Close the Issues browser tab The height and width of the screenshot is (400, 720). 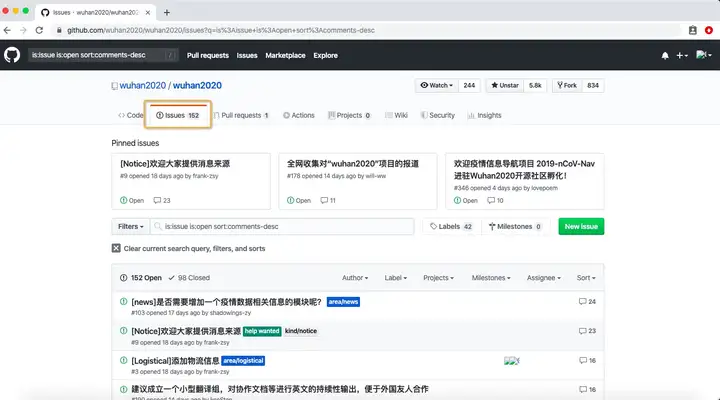148,12
